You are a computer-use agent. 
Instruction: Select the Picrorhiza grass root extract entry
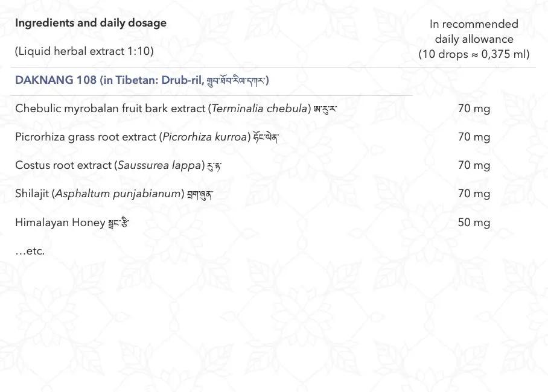click(x=86, y=137)
